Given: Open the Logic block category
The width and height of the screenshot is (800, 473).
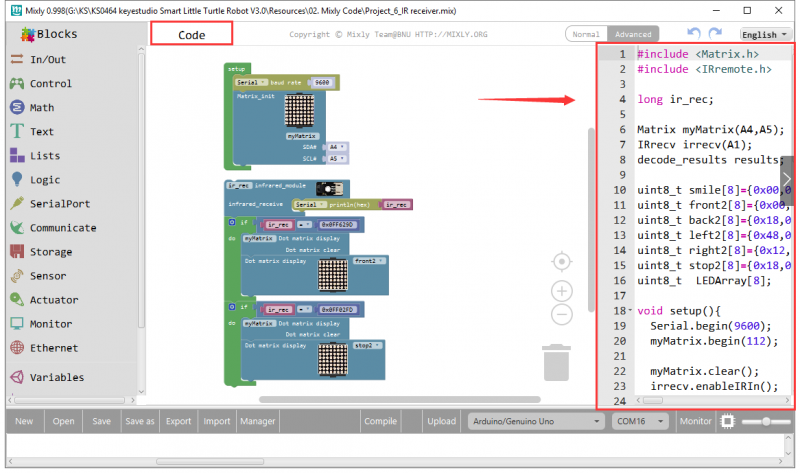Looking at the screenshot, I should [35, 179].
